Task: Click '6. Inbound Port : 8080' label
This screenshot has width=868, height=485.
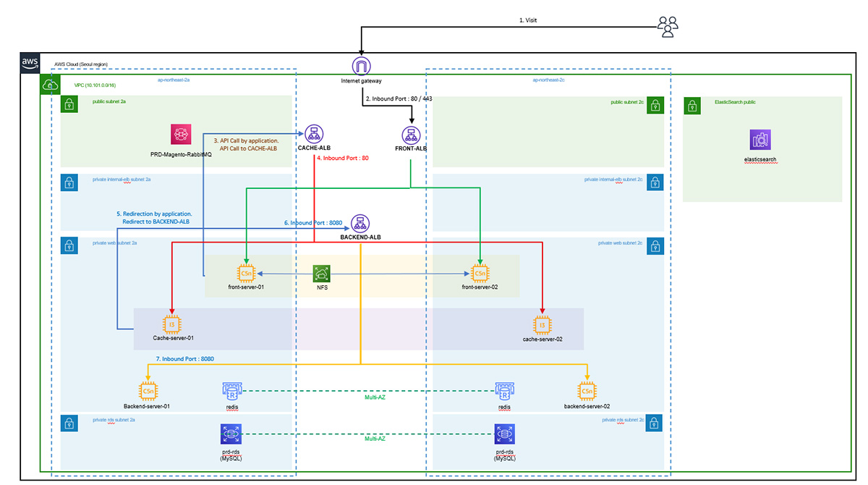Action: tap(314, 223)
